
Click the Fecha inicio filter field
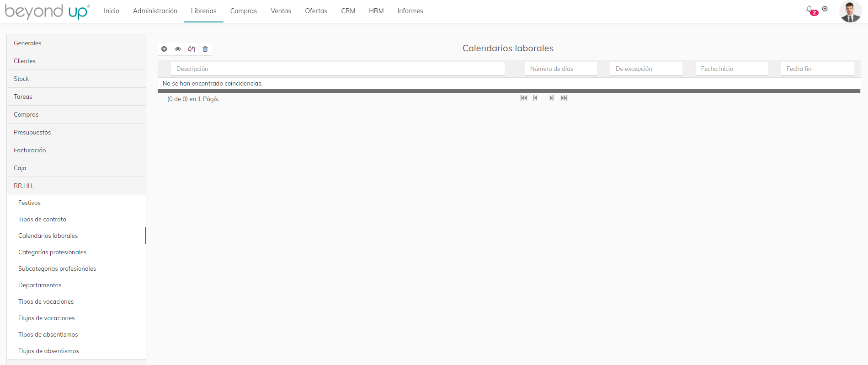click(732, 69)
